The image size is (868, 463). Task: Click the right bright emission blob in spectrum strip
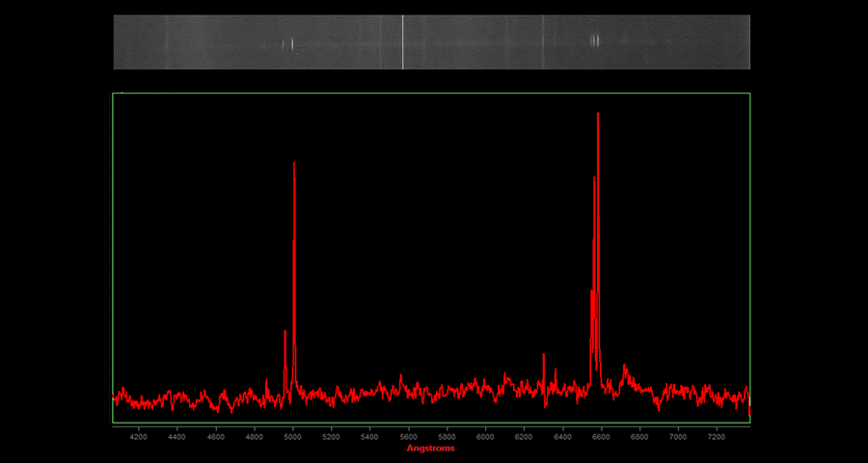click(594, 41)
